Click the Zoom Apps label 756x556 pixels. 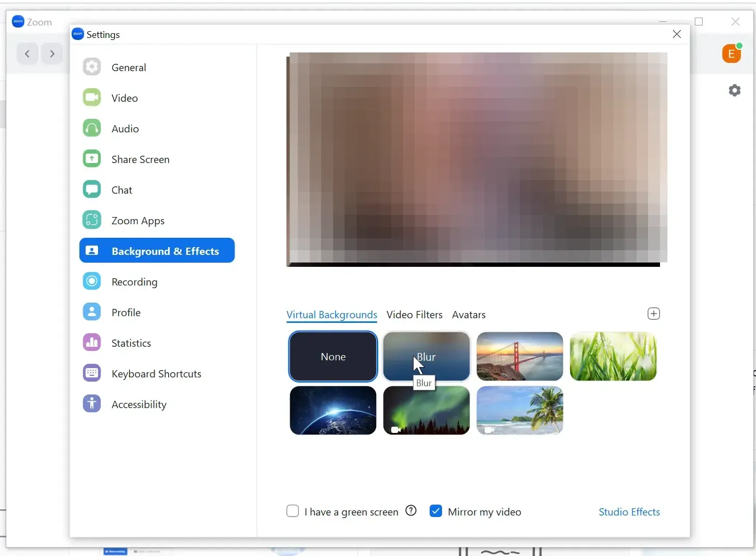(138, 221)
